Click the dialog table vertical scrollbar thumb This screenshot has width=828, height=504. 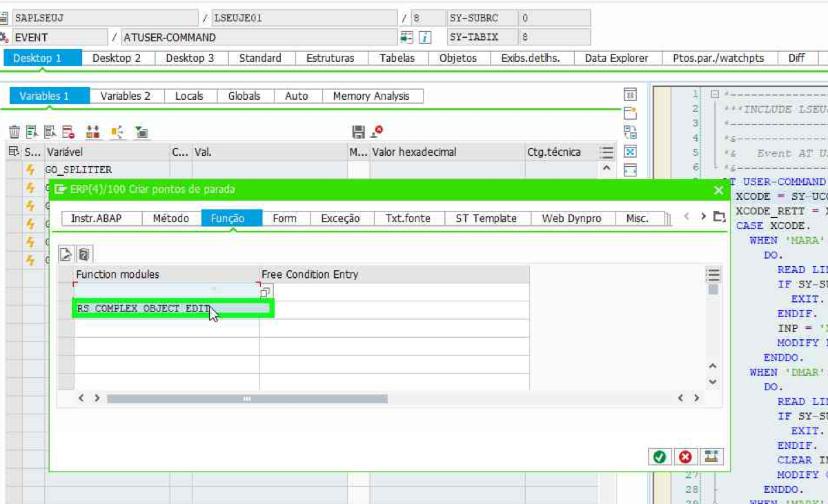click(x=713, y=290)
